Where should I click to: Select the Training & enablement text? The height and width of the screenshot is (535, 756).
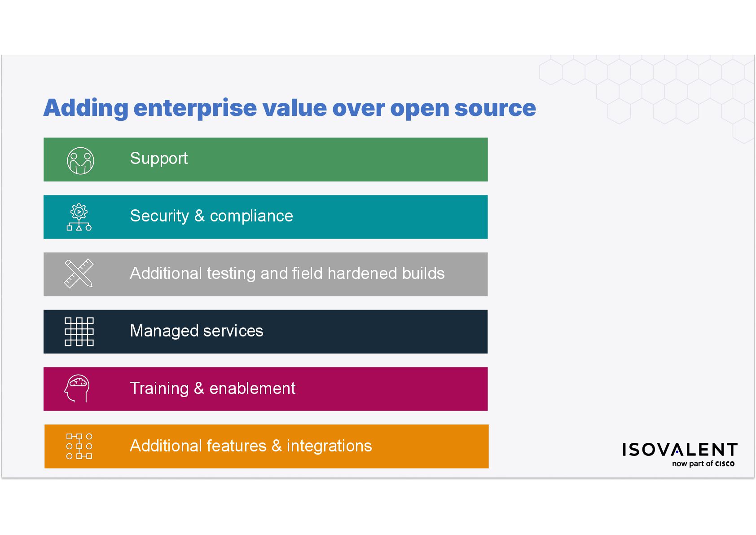(213, 389)
